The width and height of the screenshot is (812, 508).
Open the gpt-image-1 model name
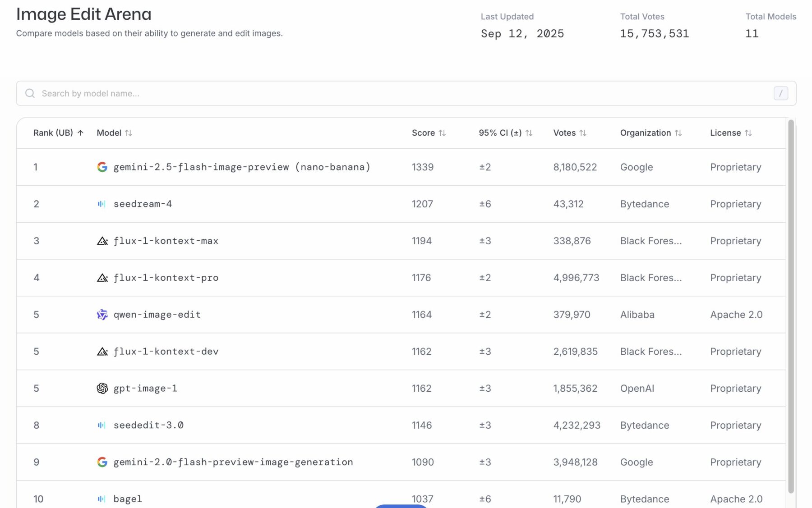click(x=145, y=388)
